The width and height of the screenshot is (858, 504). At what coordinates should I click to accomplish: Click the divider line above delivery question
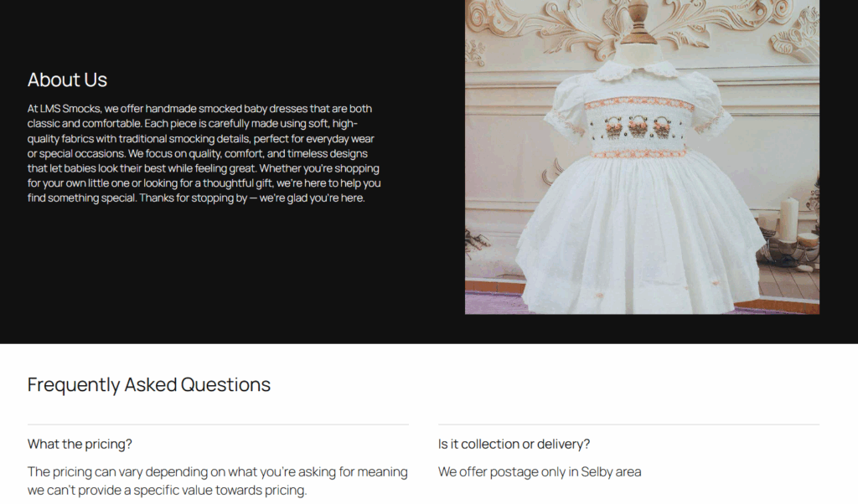click(628, 424)
